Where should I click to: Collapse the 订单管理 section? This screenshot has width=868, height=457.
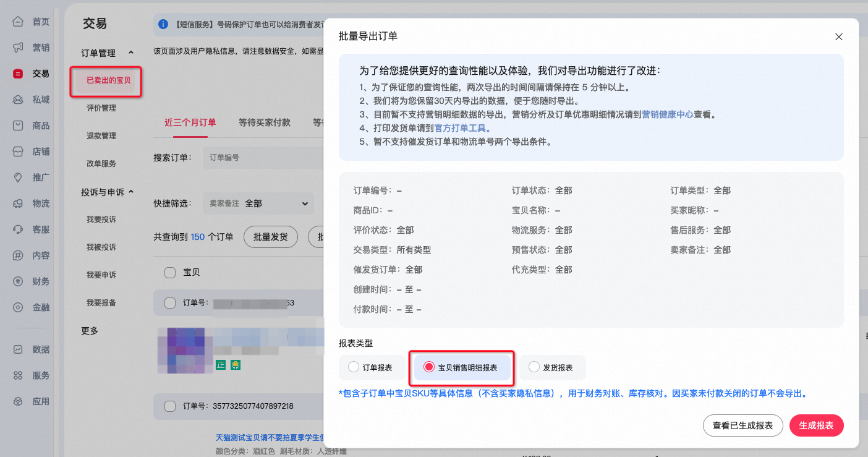click(x=130, y=53)
